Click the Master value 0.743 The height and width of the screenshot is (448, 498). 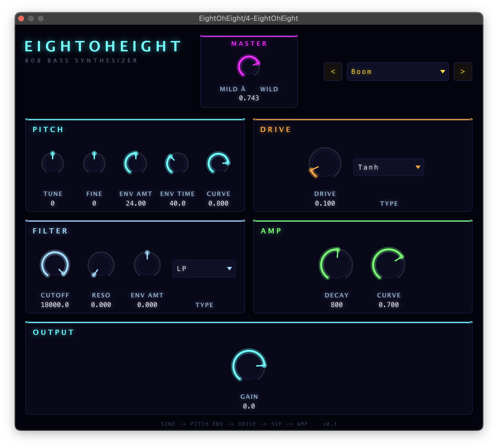tap(249, 98)
